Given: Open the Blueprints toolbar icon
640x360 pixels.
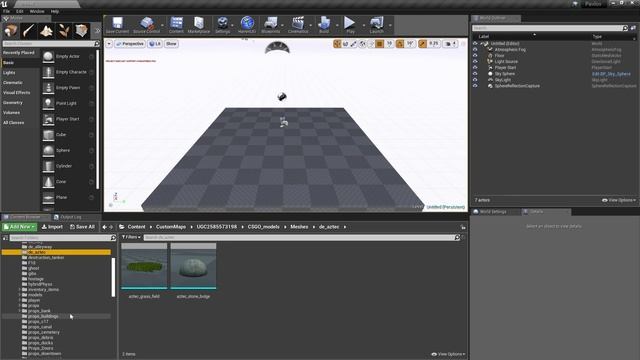Looking at the screenshot, I should 270,25.
